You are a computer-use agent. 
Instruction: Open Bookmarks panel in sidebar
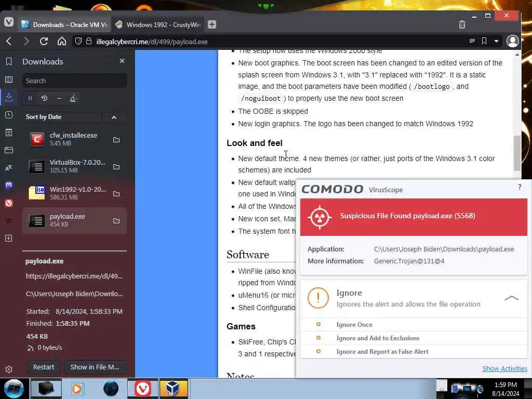coord(9,61)
